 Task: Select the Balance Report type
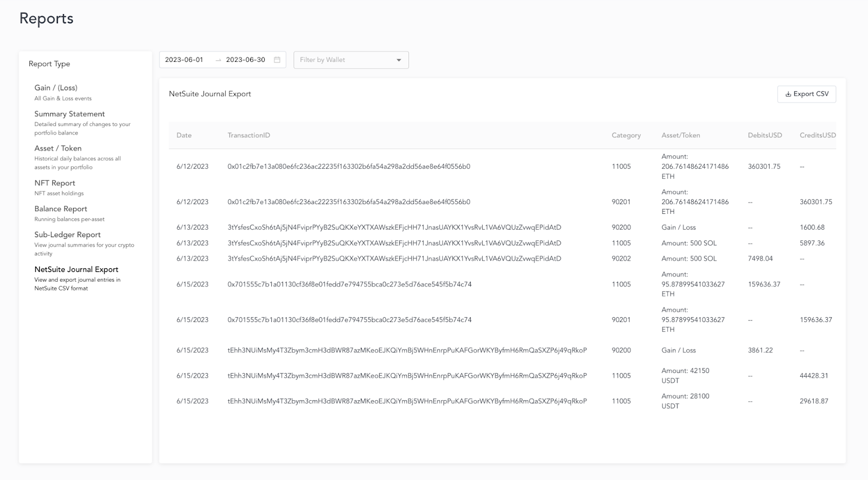pos(61,209)
